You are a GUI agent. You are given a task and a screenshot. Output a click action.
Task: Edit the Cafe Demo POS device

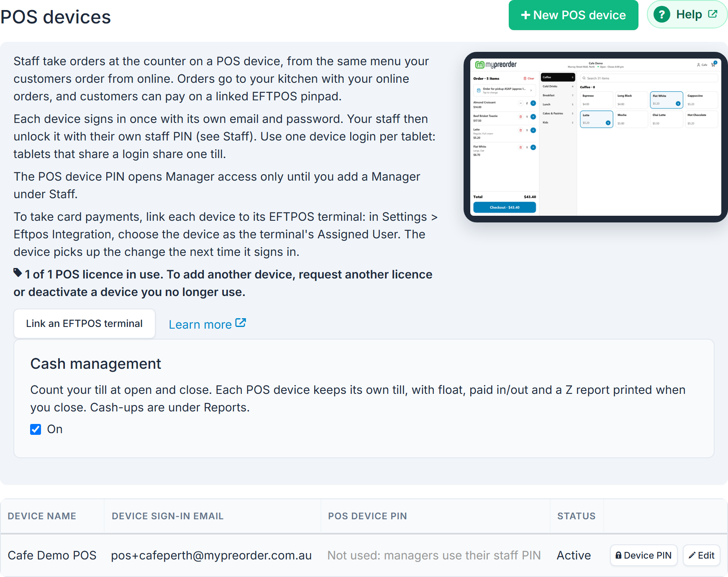pyautogui.click(x=702, y=555)
